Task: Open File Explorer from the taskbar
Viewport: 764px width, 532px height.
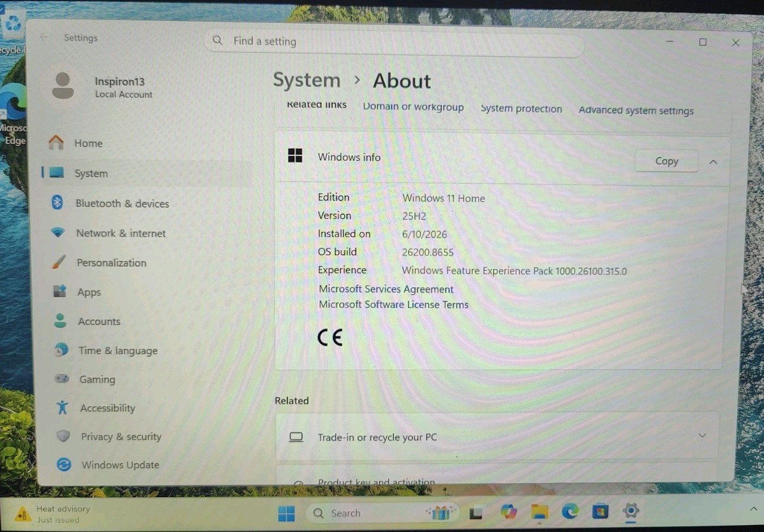Action: coord(539,511)
